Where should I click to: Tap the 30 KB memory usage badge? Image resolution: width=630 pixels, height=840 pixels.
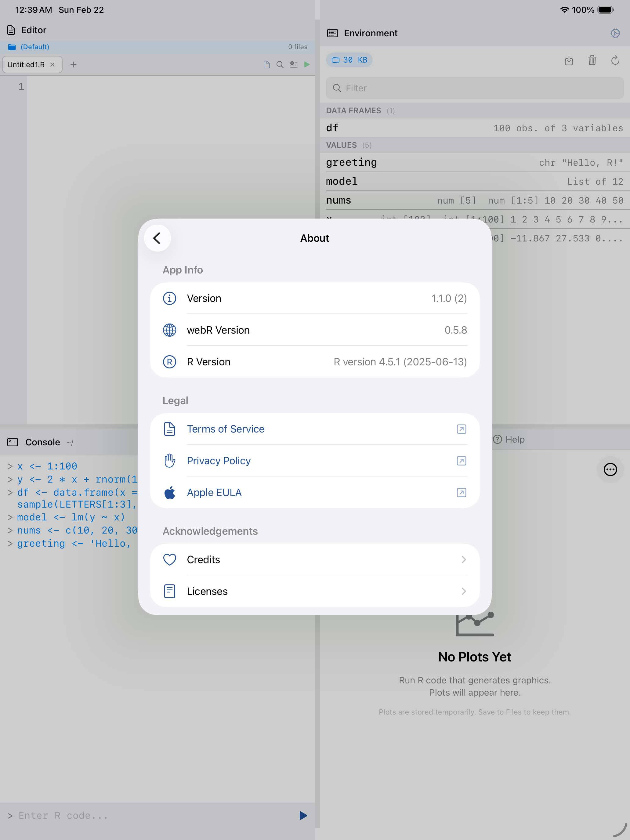(x=349, y=60)
